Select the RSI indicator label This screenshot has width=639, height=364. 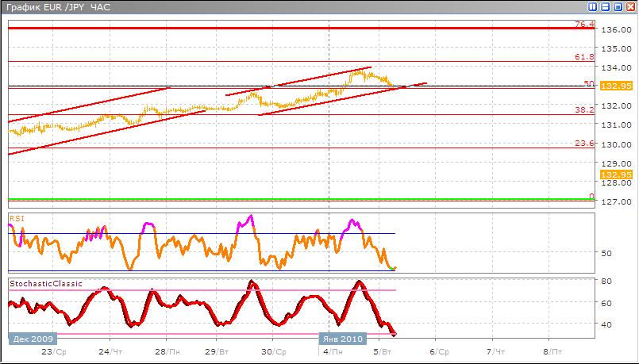coord(16,216)
